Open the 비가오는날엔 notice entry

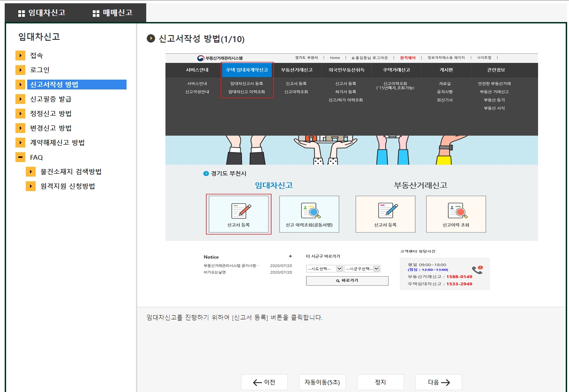tap(215, 272)
